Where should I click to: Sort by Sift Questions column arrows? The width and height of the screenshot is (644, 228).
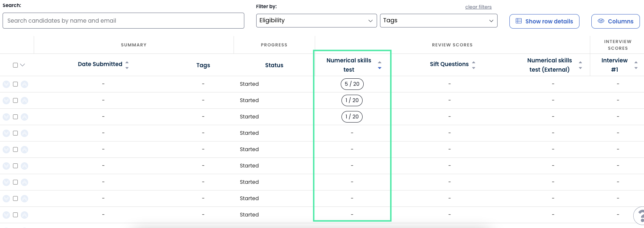pos(473,65)
